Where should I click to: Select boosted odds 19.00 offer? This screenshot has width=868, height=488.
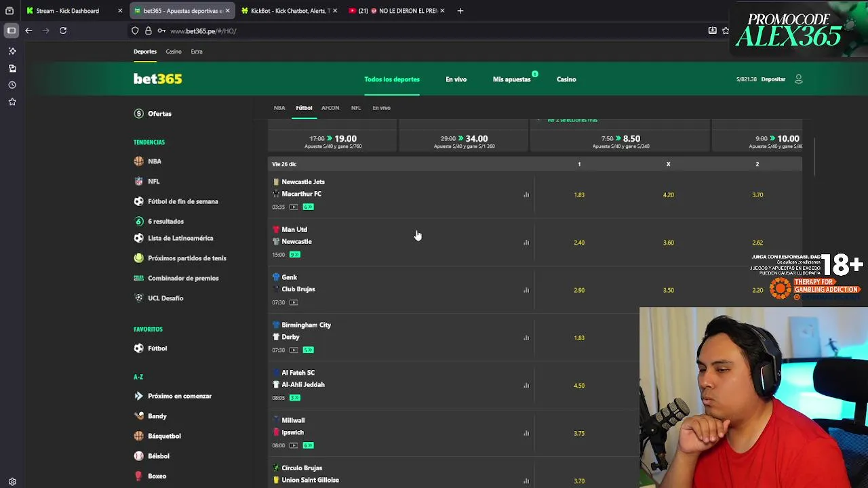333,140
